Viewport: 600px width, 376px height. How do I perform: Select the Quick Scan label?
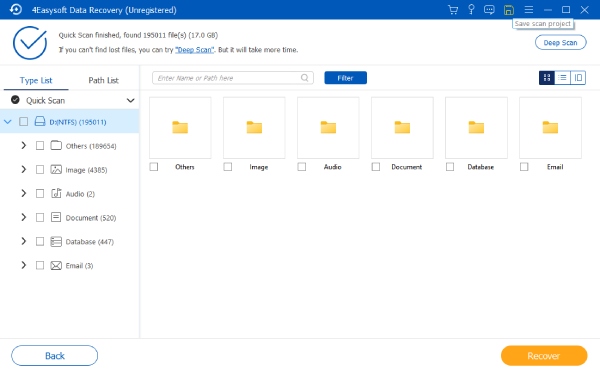pyautogui.click(x=45, y=101)
